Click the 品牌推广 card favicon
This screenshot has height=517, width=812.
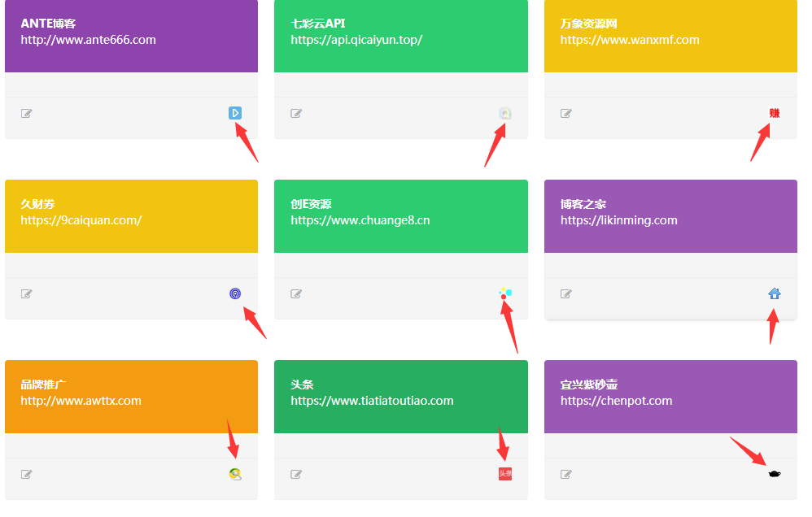(x=235, y=475)
